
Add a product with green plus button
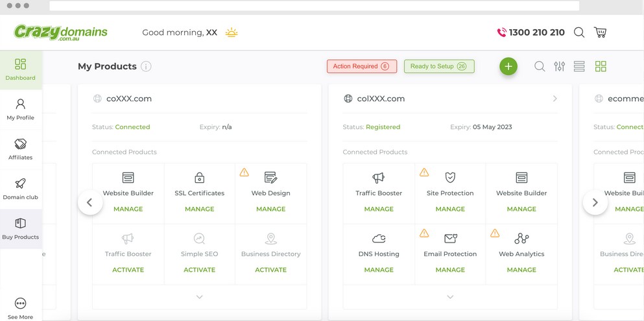(x=508, y=67)
